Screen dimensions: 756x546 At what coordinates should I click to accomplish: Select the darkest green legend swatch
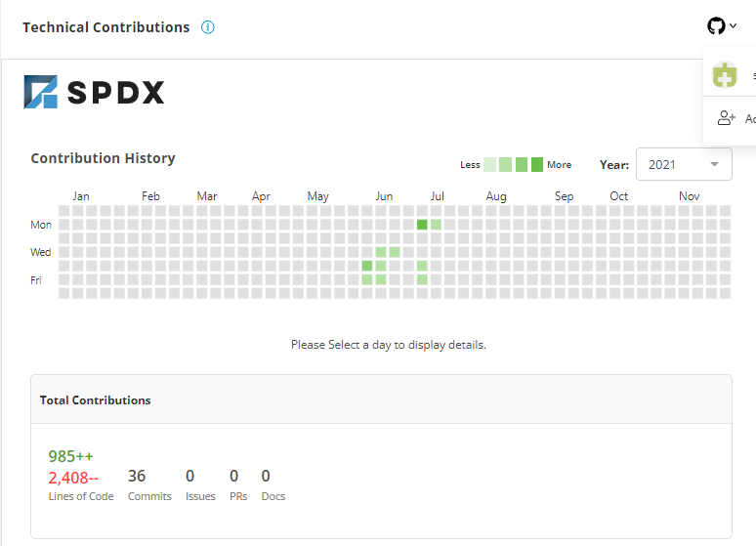(x=537, y=164)
